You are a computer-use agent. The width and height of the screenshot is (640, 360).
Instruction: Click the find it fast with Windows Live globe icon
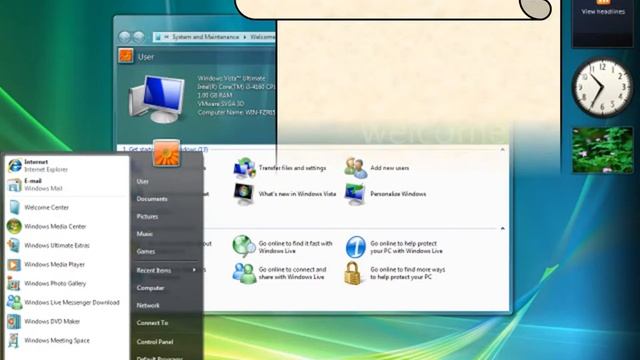click(244, 247)
